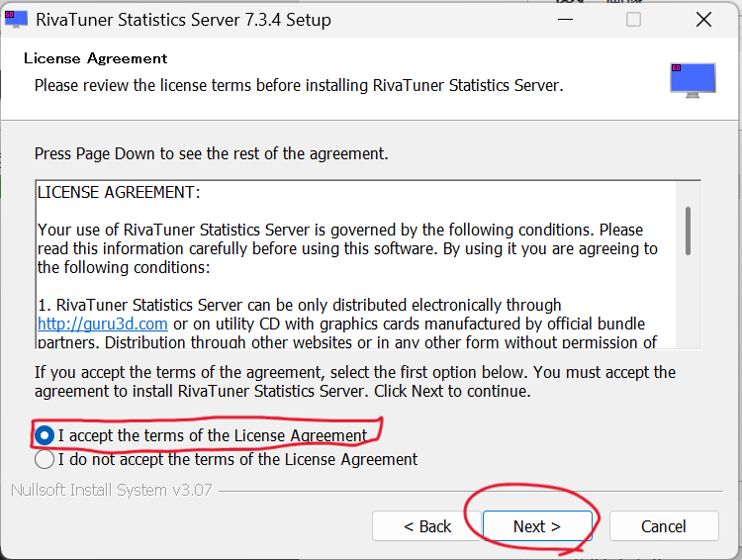
Task: Click the license text scrollbar thumb
Action: tap(688, 231)
